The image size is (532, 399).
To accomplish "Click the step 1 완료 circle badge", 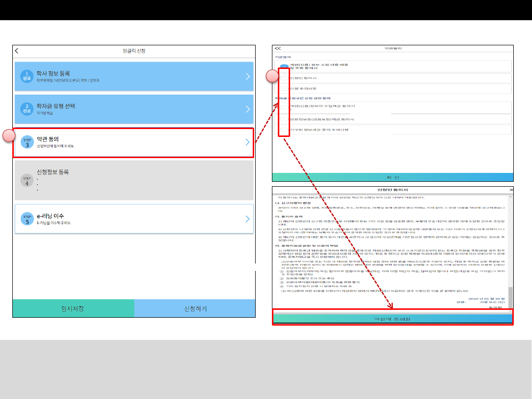I will 27,76.
